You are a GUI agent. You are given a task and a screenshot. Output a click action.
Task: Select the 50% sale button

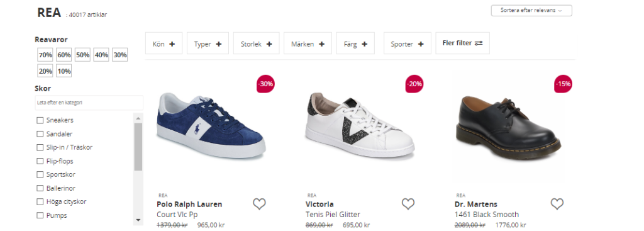point(82,55)
